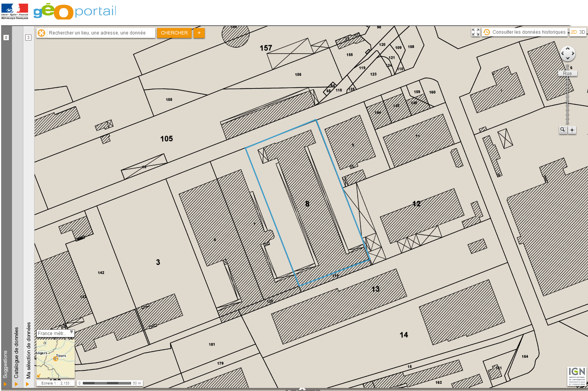This screenshot has width=588, height=391.
Task: Click the Géoportail logo
Action: [x=75, y=11]
